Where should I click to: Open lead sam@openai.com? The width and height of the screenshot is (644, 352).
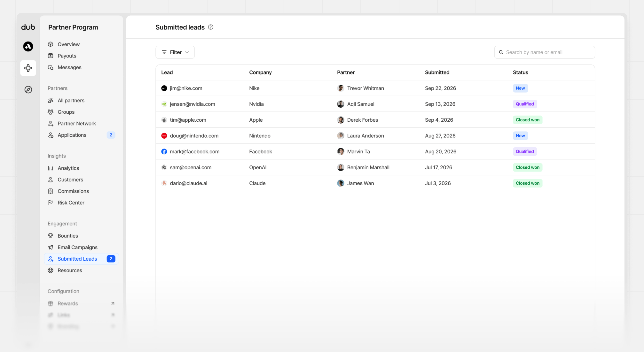[x=191, y=167]
